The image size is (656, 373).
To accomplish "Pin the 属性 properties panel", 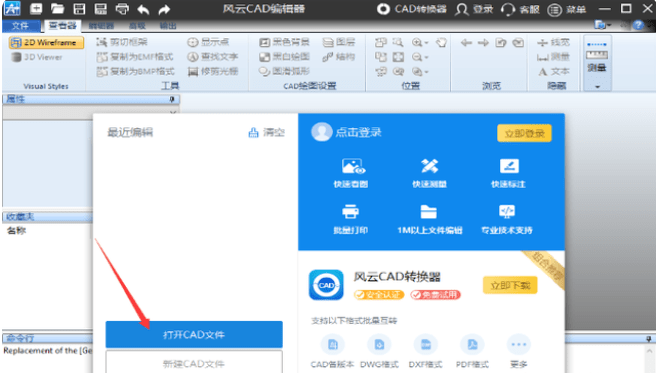I will pyautogui.click(x=172, y=99).
